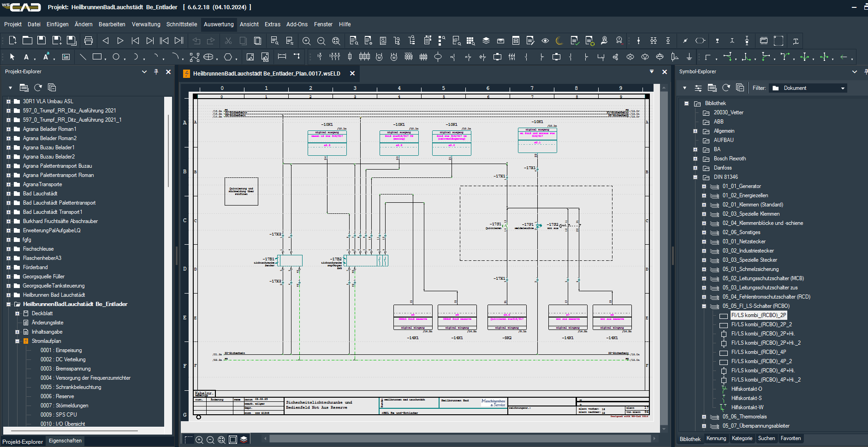The width and height of the screenshot is (868, 447).
Task: Pin the Projekt-Explorer panel
Action: 156,72
